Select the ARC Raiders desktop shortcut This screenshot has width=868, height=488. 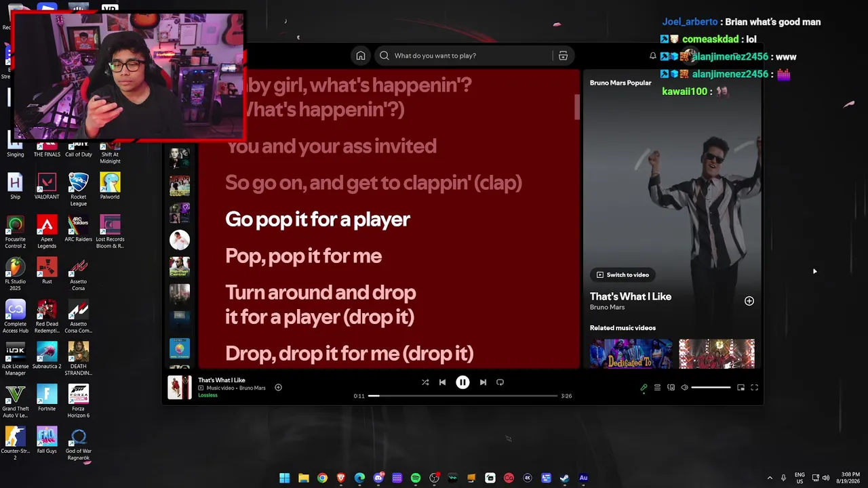(x=79, y=228)
